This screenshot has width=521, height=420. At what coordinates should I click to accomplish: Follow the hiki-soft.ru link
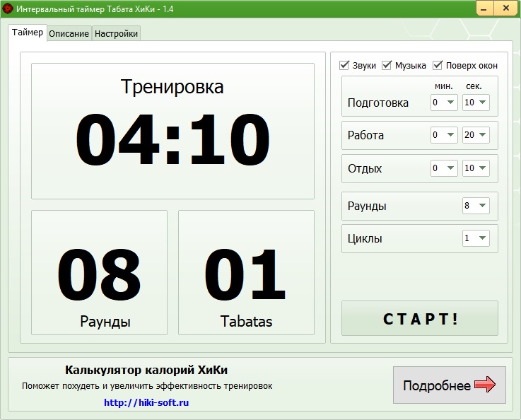(146, 402)
